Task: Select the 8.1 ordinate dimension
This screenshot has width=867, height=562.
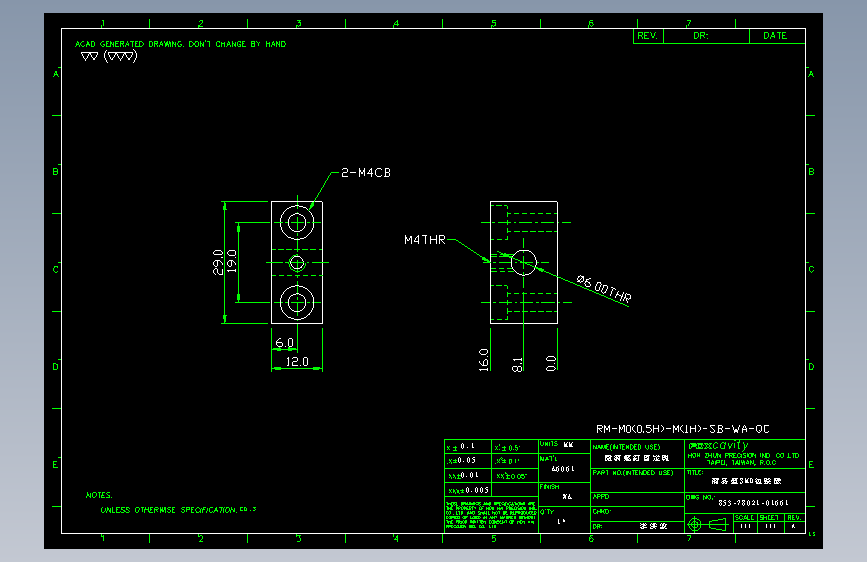Action: tap(517, 365)
